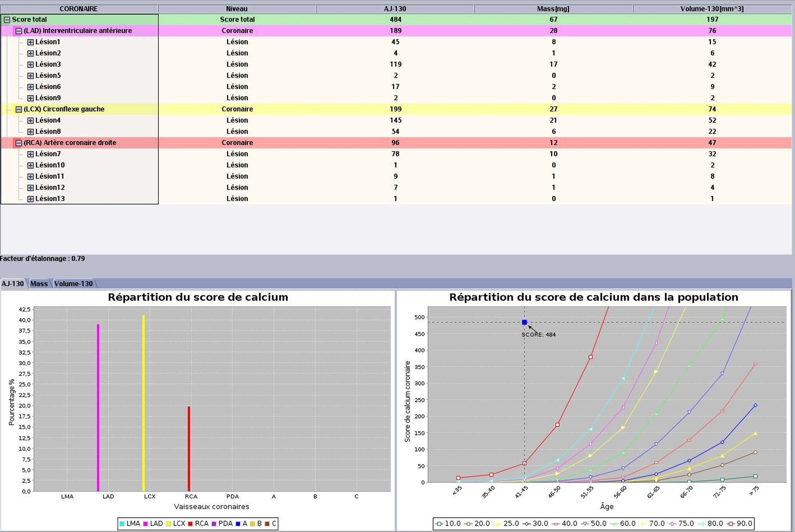Viewport: 795px width, 532px height.
Task: Click the Volume-130 column header
Action: coord(712,9)
